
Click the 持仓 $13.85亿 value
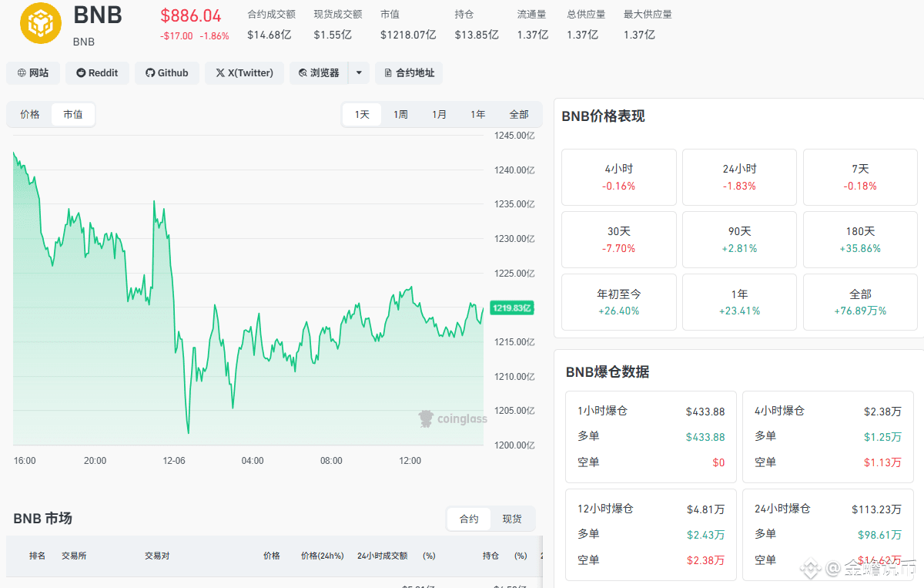pos(477,35)
